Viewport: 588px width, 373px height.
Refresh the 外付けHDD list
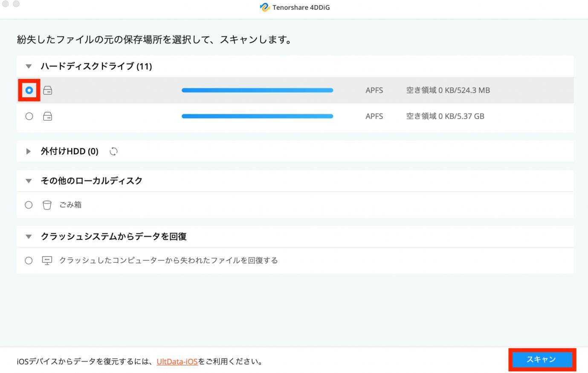113,151
